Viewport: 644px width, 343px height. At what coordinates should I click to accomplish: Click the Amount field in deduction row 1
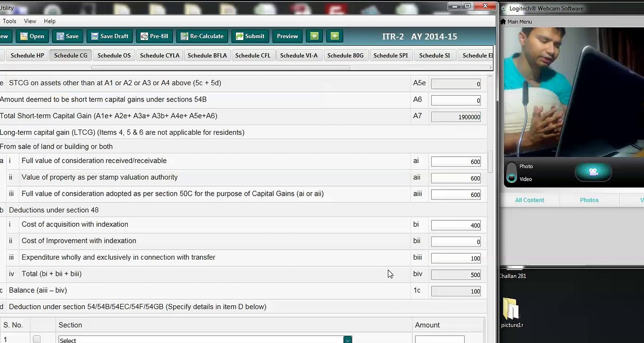pos(439,339)
